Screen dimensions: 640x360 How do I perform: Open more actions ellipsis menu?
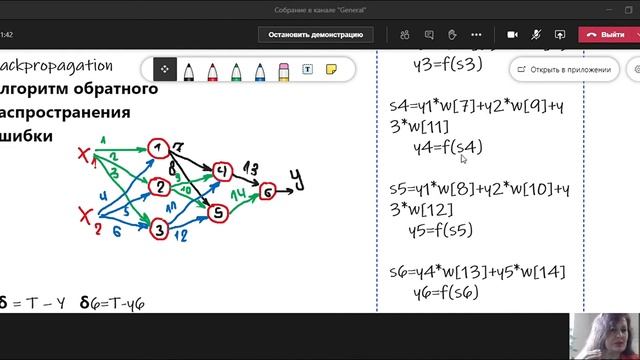(476, 35)
